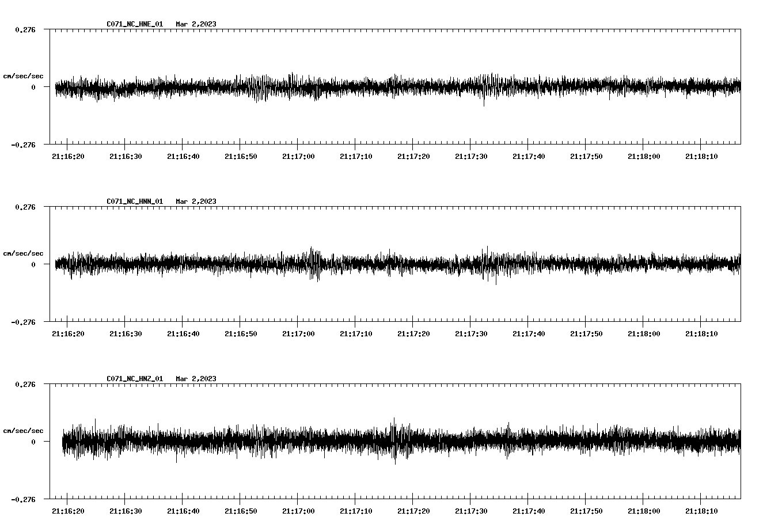Image resolution: width=782 pixels, height=532 pixels.
Task: Select the 21:17:00 time label on middle axis
Action: [299, 332]
